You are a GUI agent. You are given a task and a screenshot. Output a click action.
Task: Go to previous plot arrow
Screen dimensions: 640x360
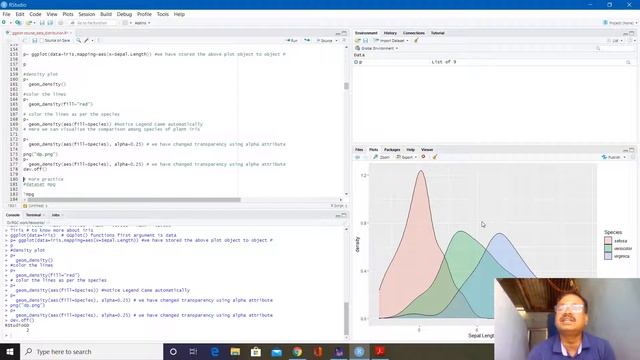[358, 157]
